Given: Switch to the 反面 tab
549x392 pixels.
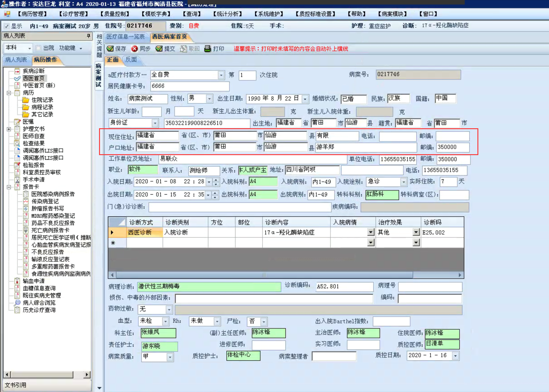Looking at the screenshot, I should click(131, 60).
